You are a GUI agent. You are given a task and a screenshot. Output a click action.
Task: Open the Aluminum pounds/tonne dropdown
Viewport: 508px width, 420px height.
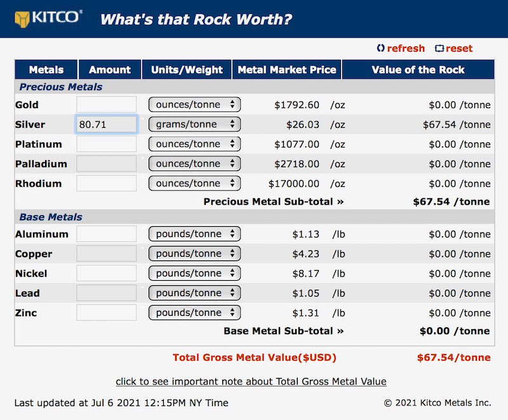194,234
